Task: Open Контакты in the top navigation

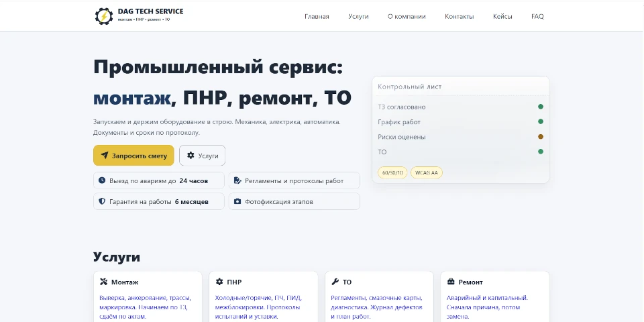Action: tap(459, 17)
